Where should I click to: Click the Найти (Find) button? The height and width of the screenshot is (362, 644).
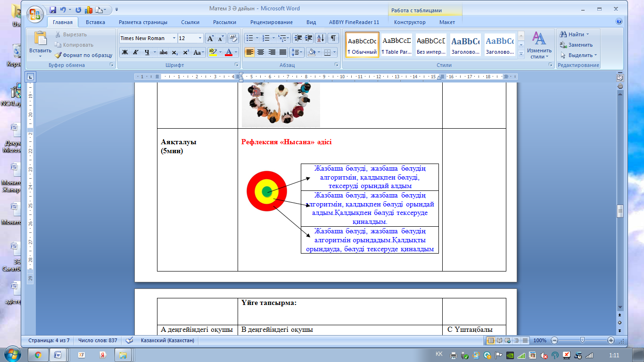point(575,34)
